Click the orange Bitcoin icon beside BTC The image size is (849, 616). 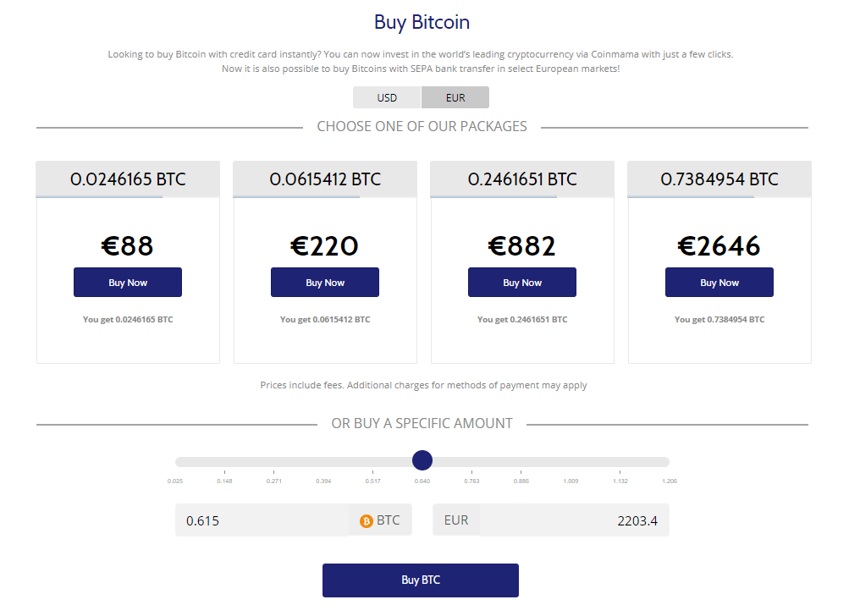(x=367, y=521)
